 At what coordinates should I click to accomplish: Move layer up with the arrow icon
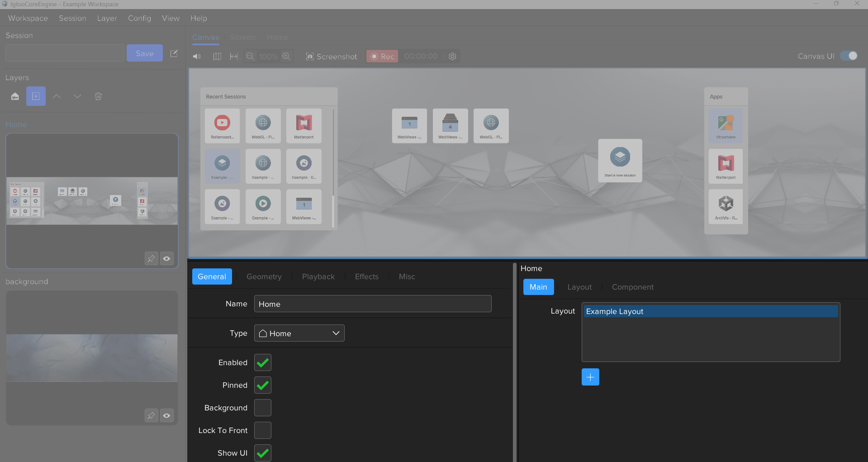[57, 96]
